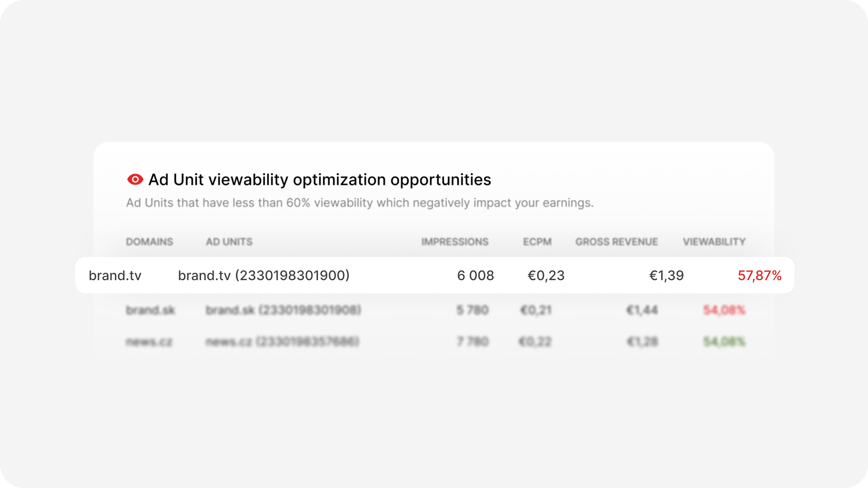Viewport: 868px width, 488px height.
Task: Sort by the Ad Units column header
Action: (x=229, y=242)
